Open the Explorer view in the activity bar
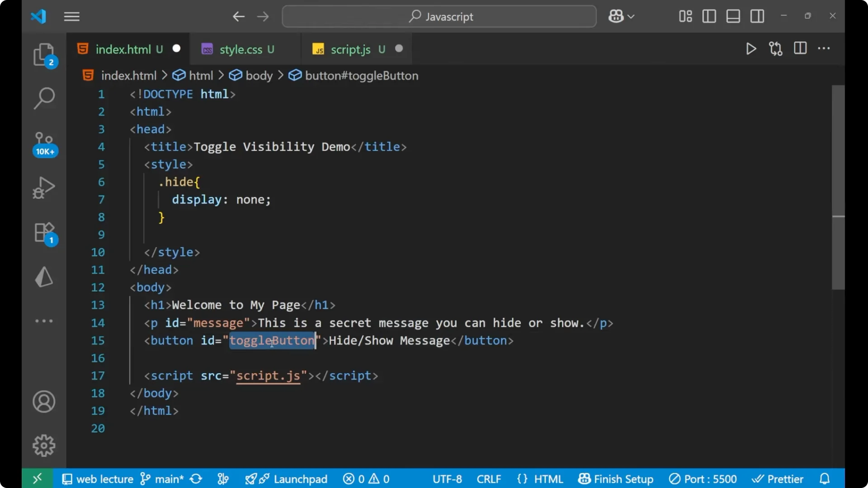This screenshot has height=488, width=868. [x=44, y=54]
